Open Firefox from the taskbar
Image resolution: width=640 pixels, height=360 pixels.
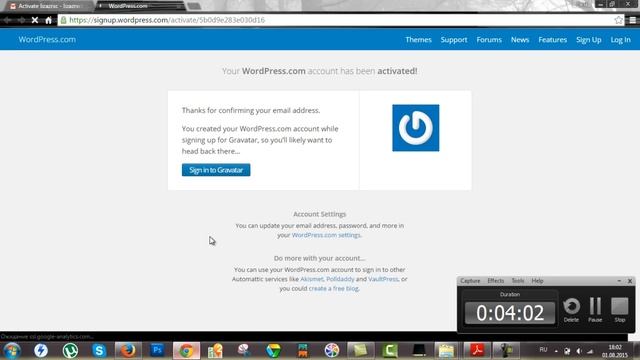(x=128, y=351)
